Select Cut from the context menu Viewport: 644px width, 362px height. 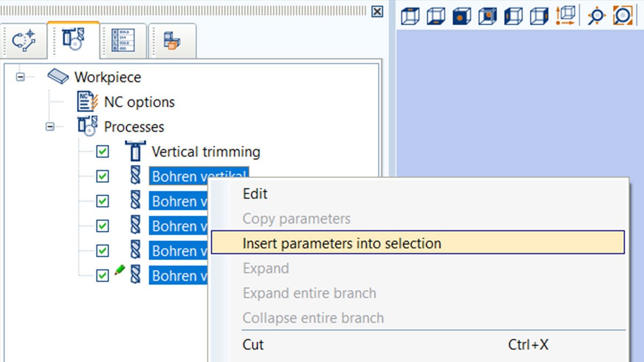(x=252, y=345)
